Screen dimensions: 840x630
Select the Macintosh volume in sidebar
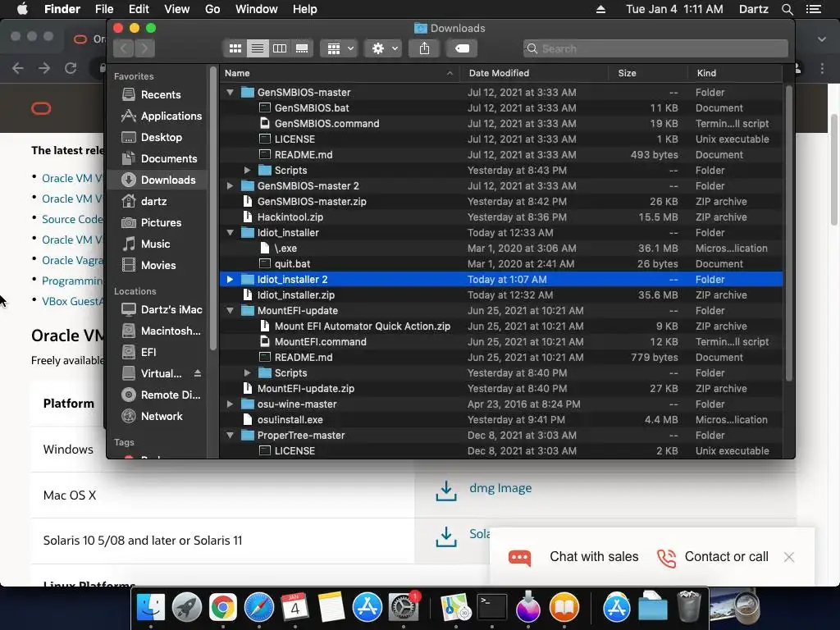point(156,331)
